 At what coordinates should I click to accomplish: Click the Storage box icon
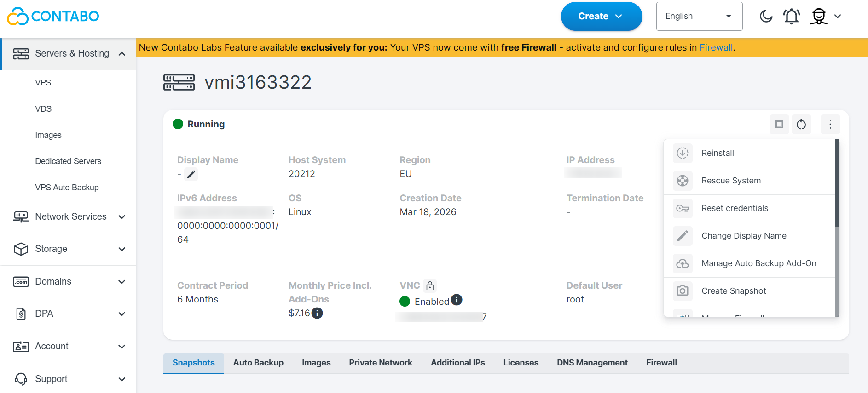21,249
